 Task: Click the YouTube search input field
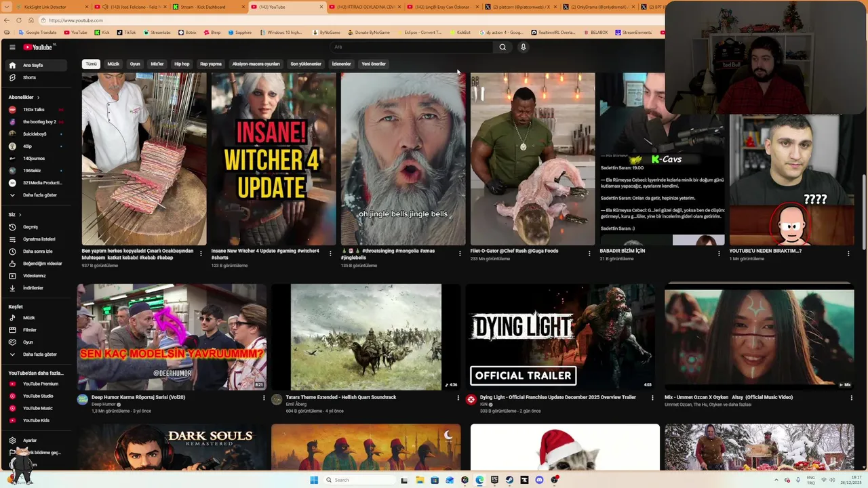coord(412,47)
